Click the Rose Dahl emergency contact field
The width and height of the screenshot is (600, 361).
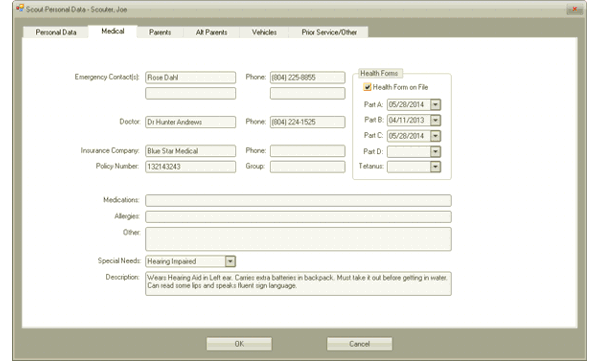click(191, 77)
